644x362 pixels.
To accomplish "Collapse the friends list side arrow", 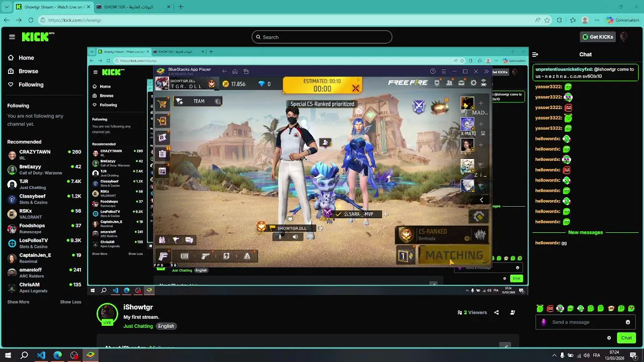I will [481, 200].
